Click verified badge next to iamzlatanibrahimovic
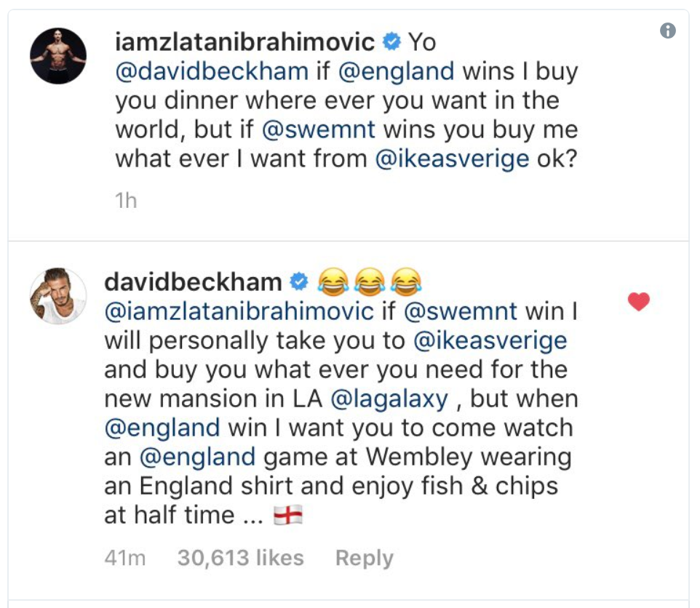The height and width of the screenshot is (608, 700). 391,42
